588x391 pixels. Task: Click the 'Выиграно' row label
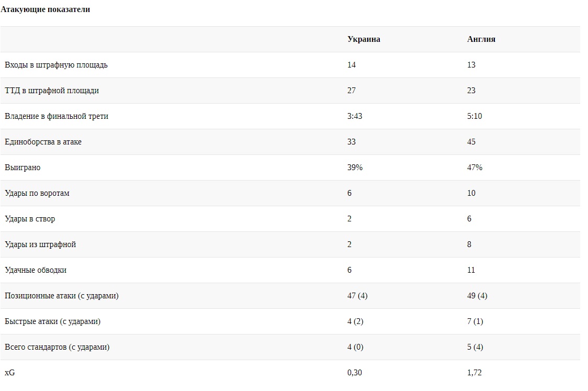click(x=22, y=167)
